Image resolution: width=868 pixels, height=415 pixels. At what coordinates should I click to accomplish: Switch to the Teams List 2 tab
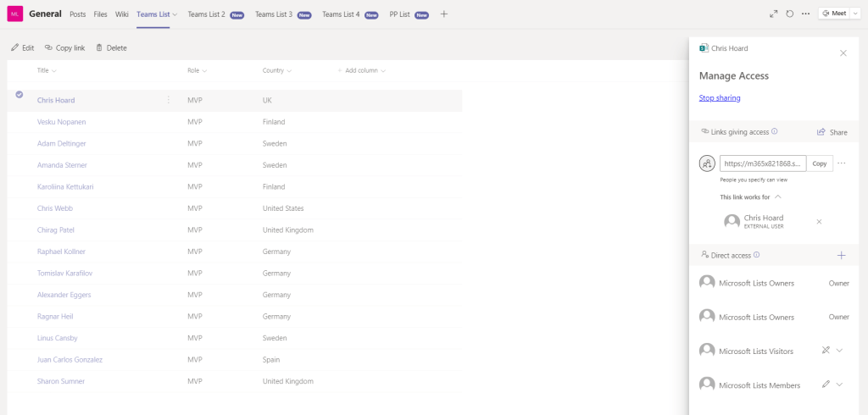click(x=216, y=14)
